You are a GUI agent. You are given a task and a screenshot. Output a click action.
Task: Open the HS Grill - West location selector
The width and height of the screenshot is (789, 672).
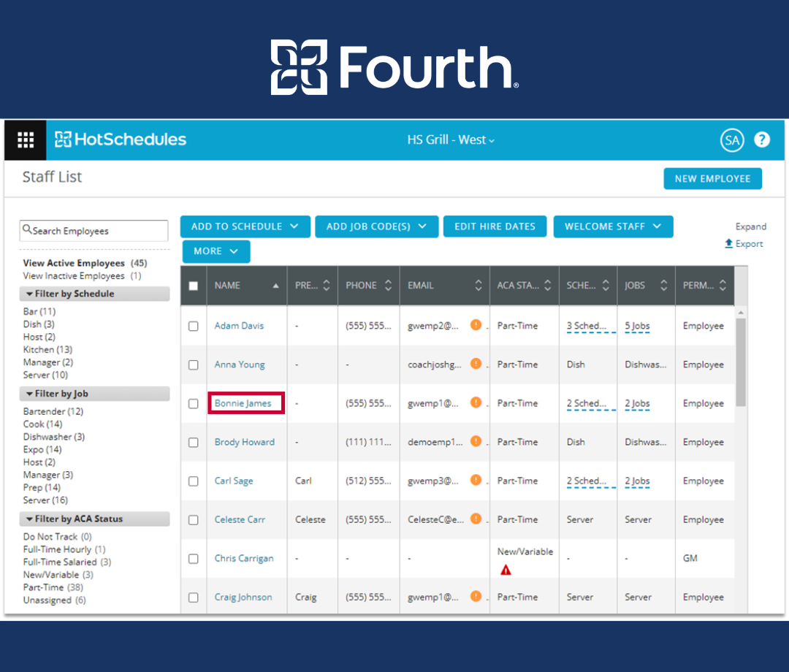[x=451, y=140]
